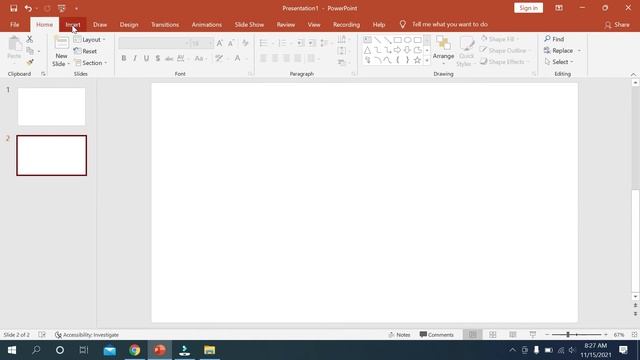Open File Explorer from the taskbar
The image size is (640, 360).
tap(209, 350)
